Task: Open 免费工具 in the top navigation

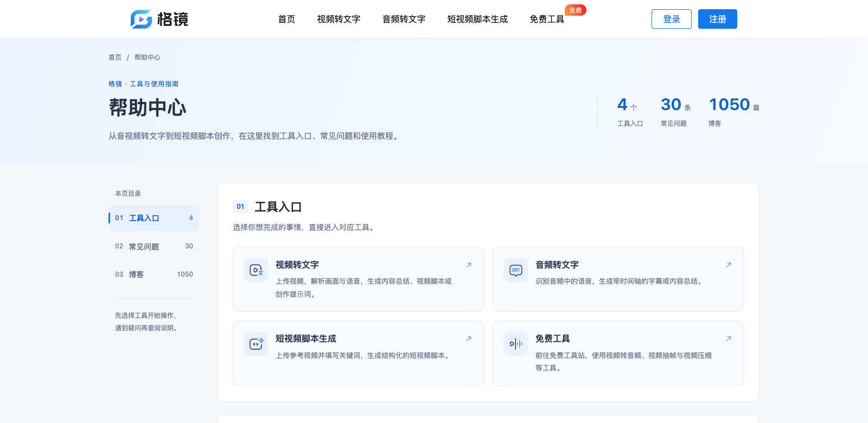Action: click(547, 19)
